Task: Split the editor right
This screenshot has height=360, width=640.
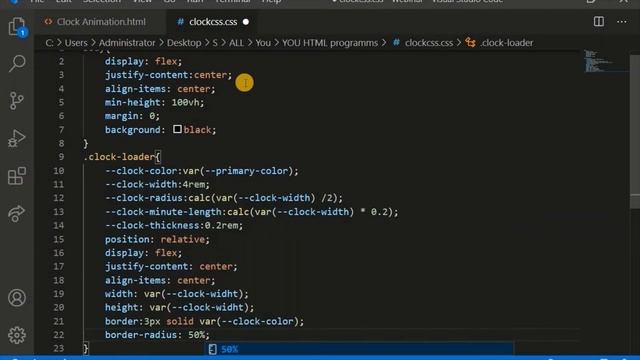Action: coord(599,22)
